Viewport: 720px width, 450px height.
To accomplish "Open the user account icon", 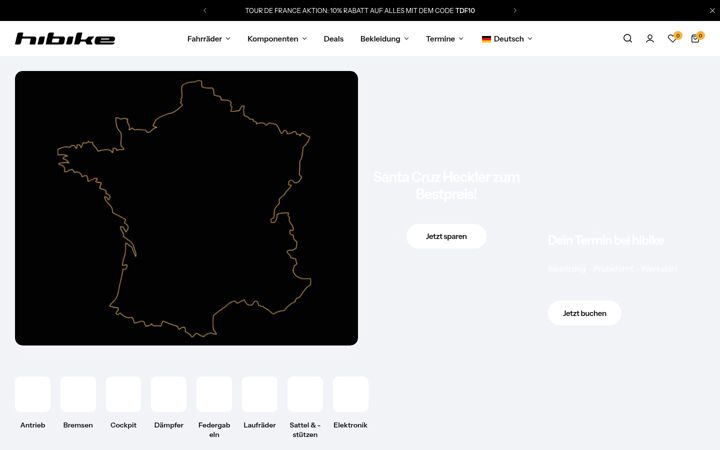I will pos(650,39).
